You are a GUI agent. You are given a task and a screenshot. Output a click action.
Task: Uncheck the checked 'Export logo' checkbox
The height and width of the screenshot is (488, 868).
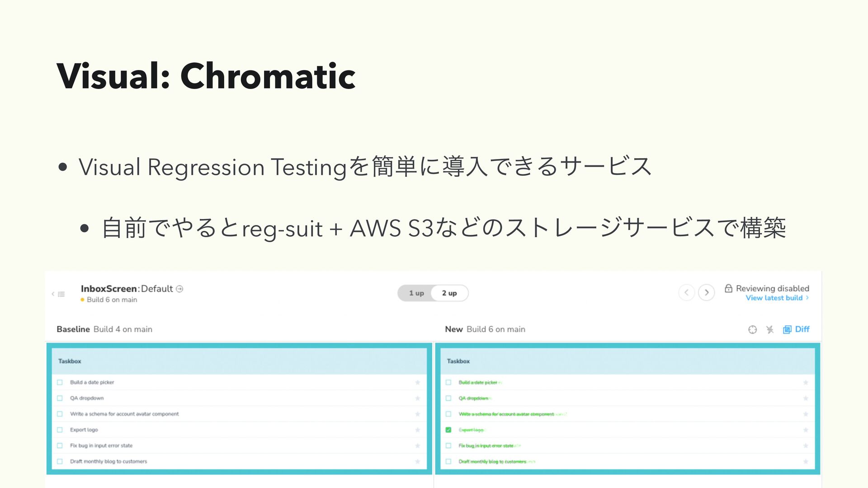click(448, 430)
